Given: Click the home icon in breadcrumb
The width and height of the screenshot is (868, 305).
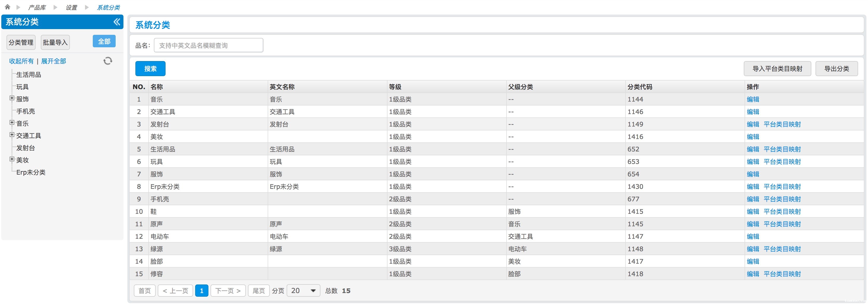Looking at the screenshot, I should [8, 7].
